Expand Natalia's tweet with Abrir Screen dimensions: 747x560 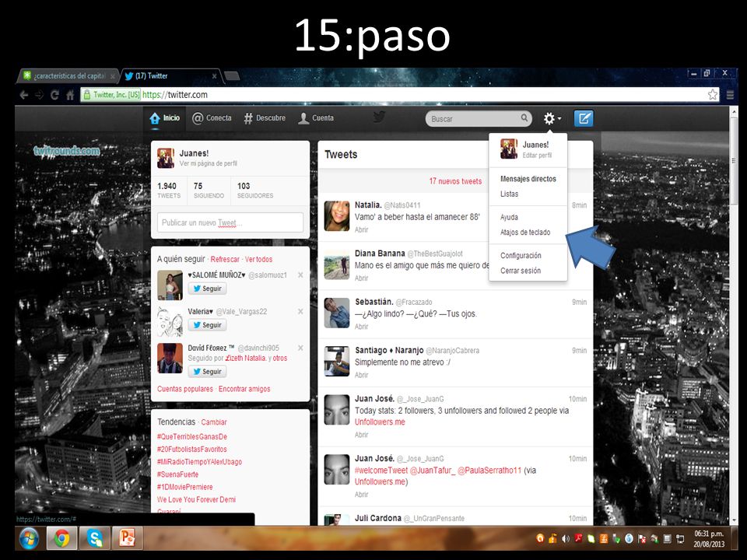361,229
